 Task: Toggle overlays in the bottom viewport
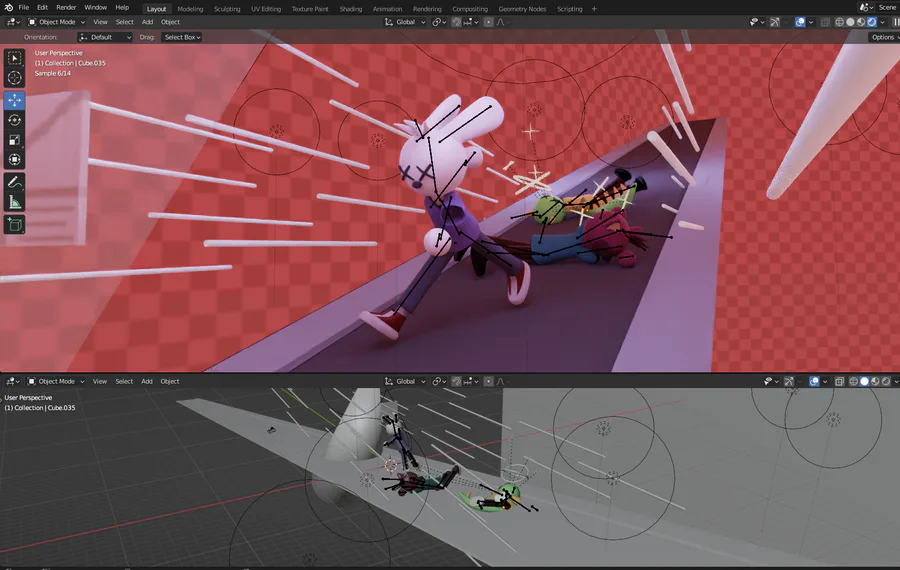click(x=814, y=381)
